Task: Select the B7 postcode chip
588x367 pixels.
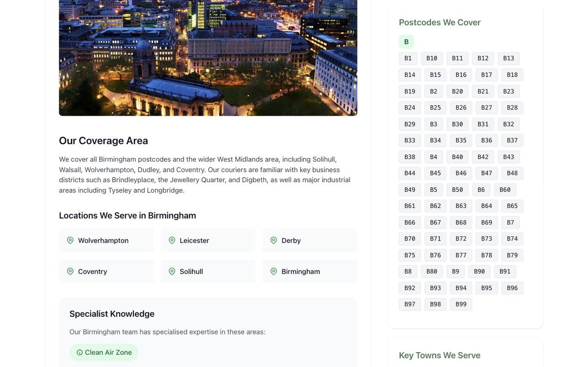Action: click(x=511, y=222)
